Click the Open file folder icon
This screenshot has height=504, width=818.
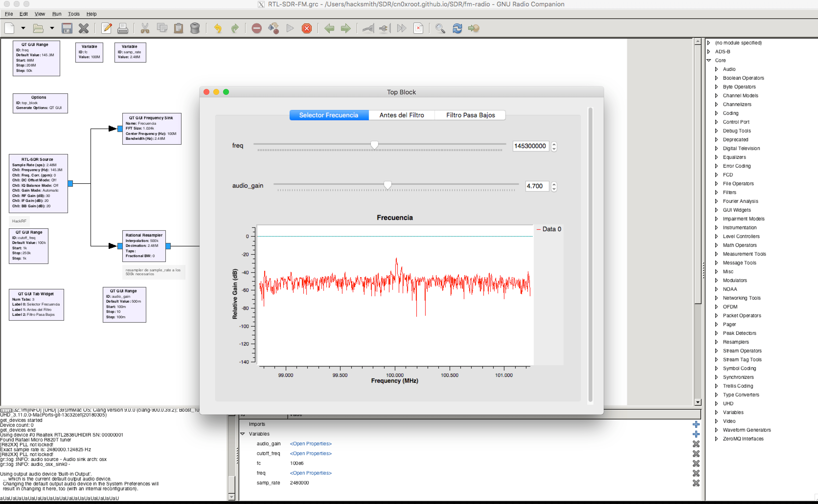(x=38, y=28)
